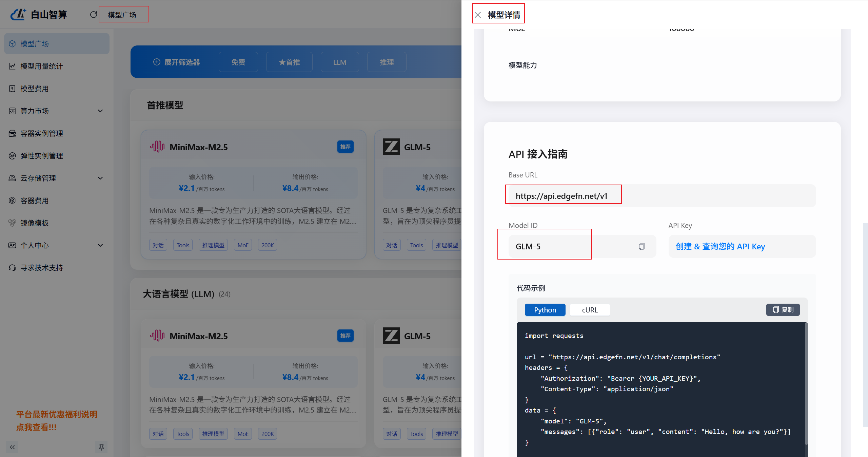Open 模型费用 in sidebar

[x=57, y=89]
